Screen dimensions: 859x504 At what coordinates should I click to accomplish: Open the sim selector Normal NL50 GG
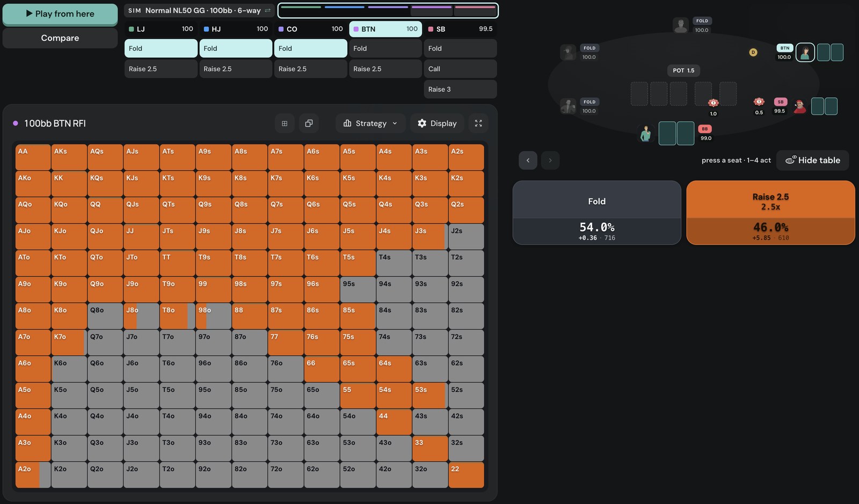(199, 10)
